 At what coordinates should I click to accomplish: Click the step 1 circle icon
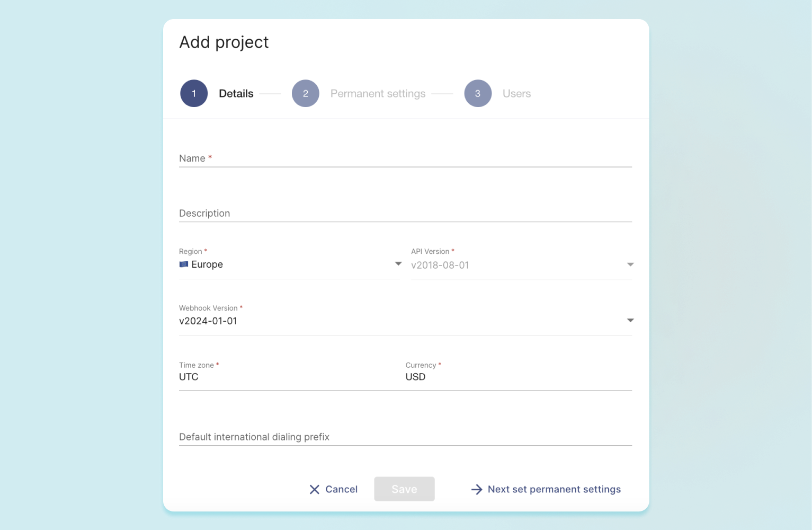[194, 93]
